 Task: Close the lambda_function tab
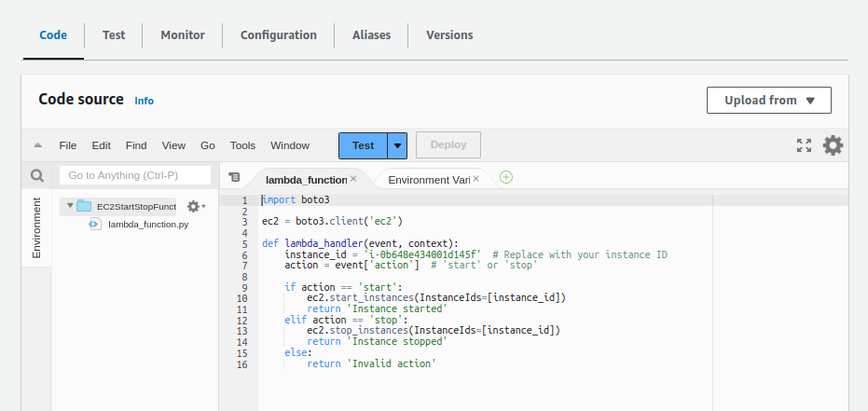tap(353, 178)
